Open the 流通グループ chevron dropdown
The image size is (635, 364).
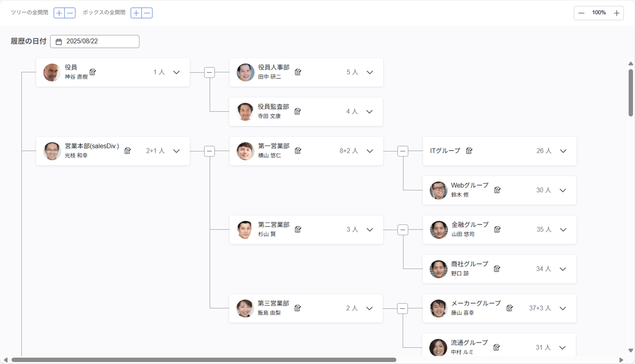tap(563, 348)
